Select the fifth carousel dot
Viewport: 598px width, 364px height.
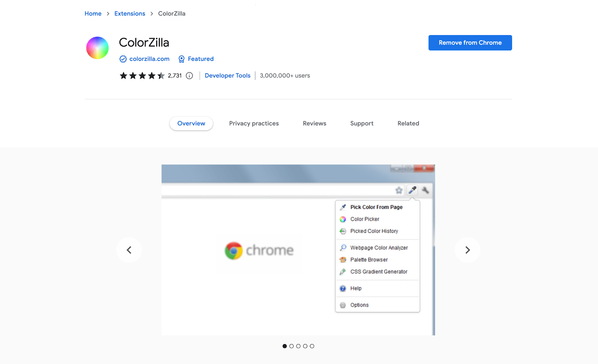tap(312, 346)
